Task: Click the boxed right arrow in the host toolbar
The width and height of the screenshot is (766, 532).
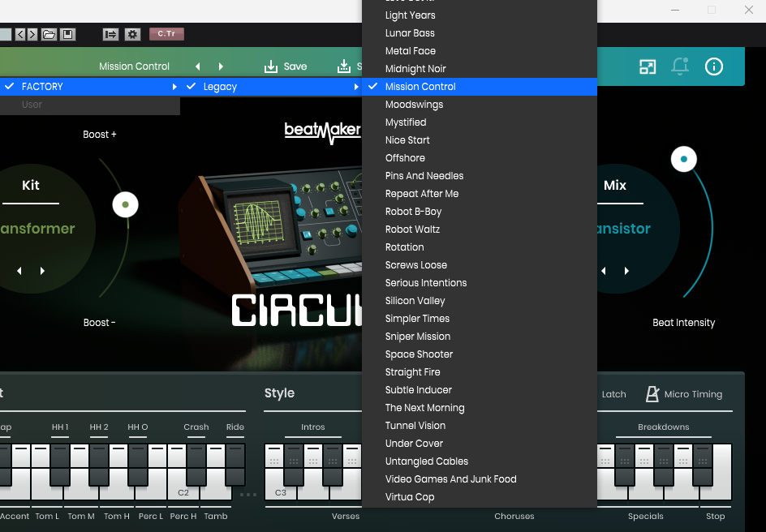Action: click(x=32, y=34)
